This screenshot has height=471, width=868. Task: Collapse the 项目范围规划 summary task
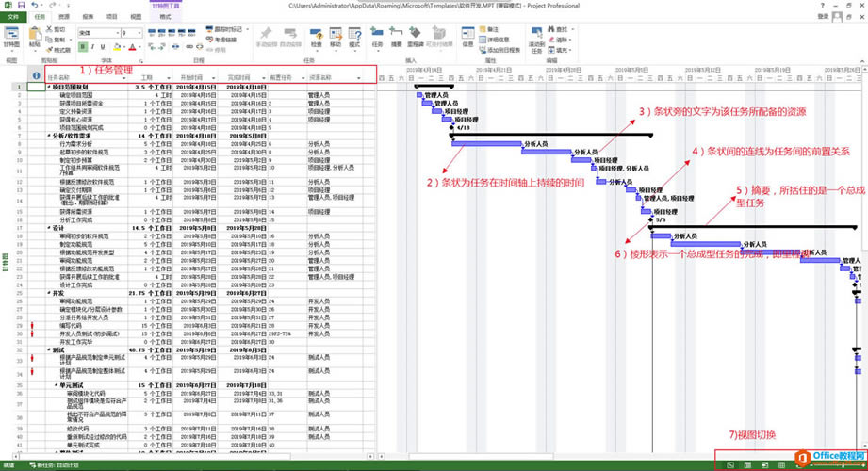coord(49,87)
